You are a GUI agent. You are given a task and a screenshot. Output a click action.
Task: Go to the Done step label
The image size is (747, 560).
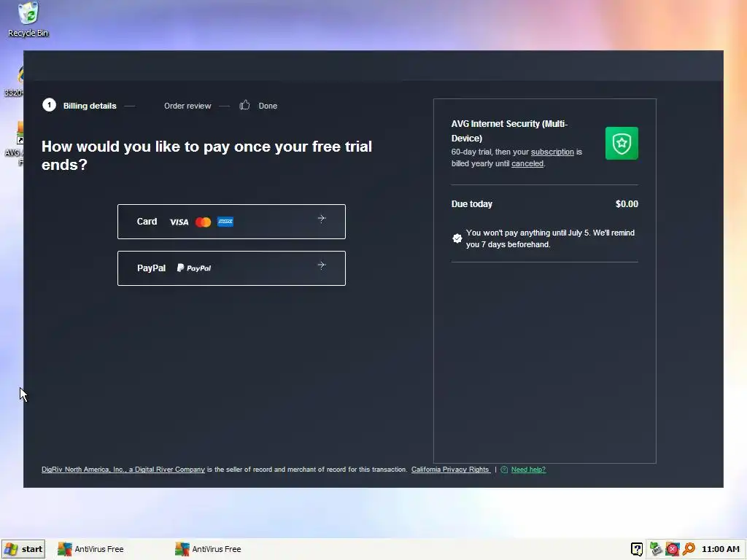pos(268,106)
